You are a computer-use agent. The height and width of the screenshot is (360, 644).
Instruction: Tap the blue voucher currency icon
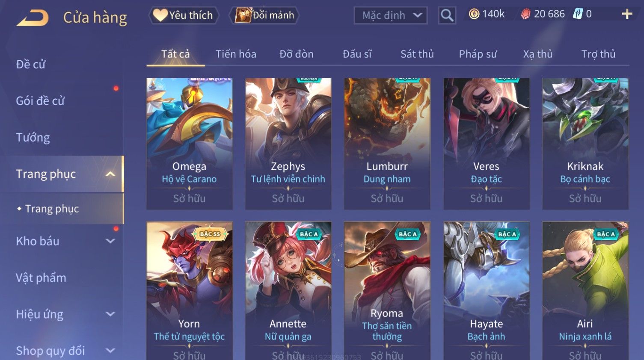tap(578, 14)
